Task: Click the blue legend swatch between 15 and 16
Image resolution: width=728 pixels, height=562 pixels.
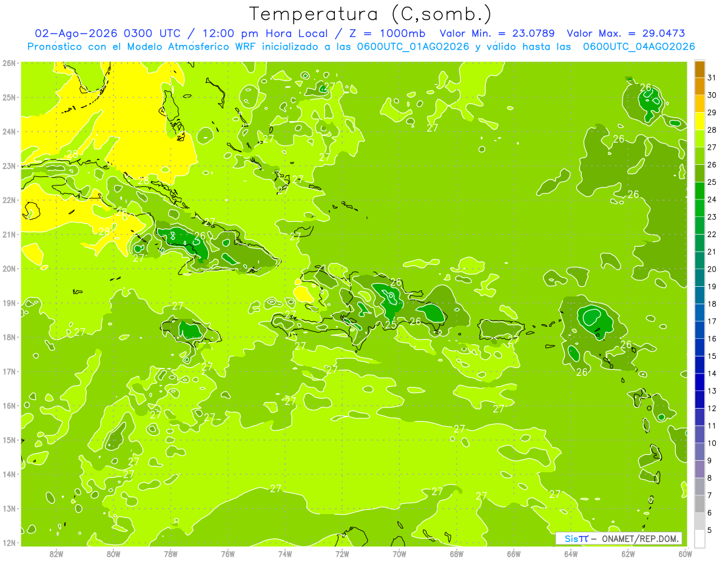Action: click(699, 347)
